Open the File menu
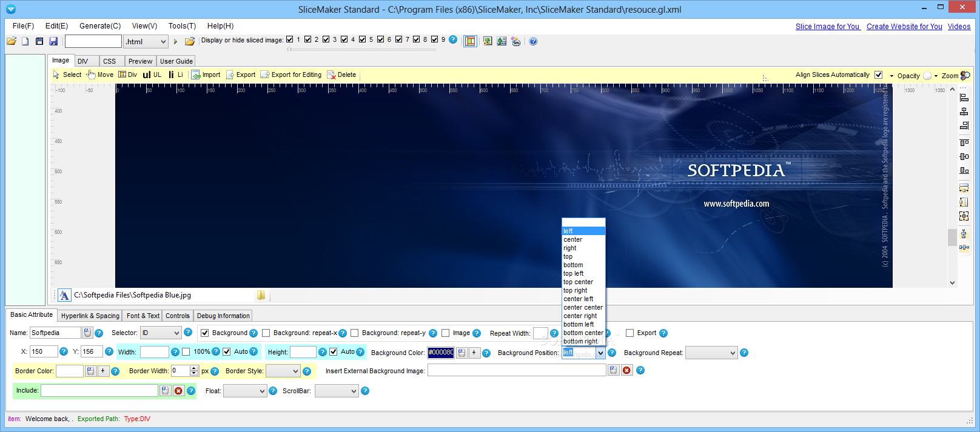The width and height of the screenshot is (980, 432). coord(23,26)
